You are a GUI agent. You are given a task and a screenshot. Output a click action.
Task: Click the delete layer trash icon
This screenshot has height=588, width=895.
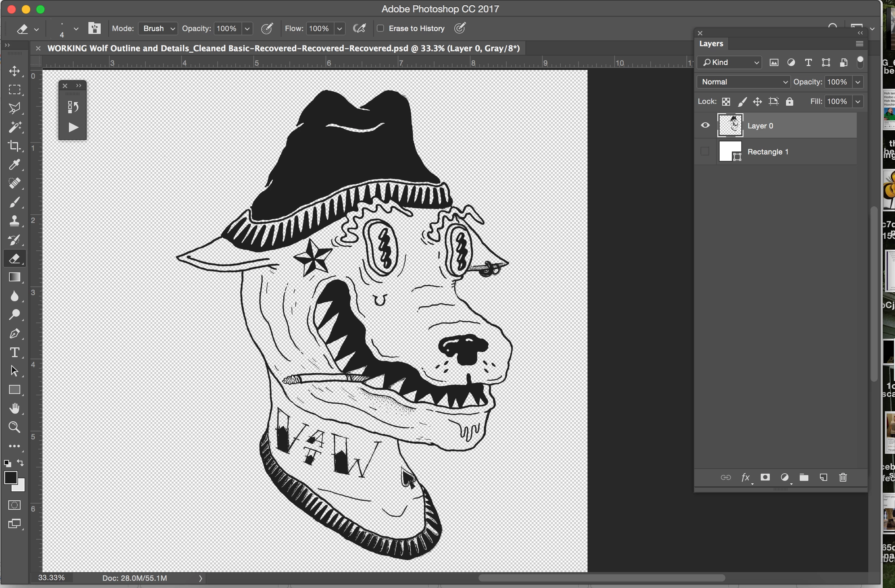click(843, 478)
